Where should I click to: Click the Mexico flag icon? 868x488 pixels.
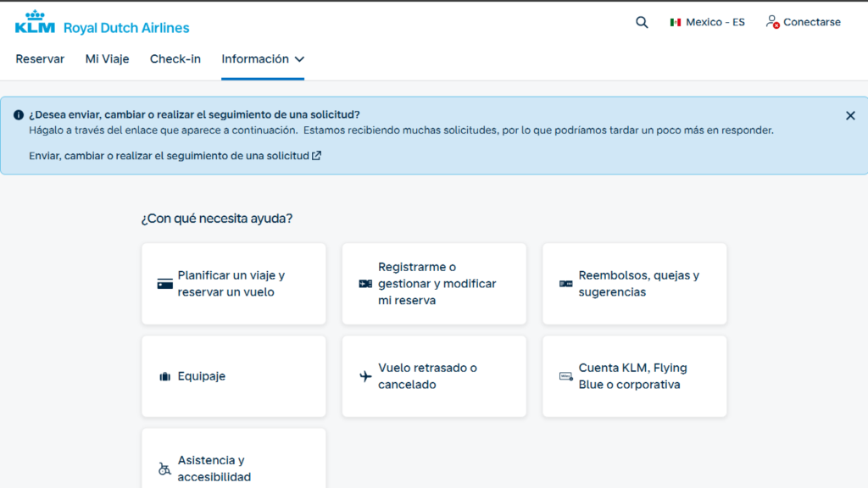[x=675, y=22]
